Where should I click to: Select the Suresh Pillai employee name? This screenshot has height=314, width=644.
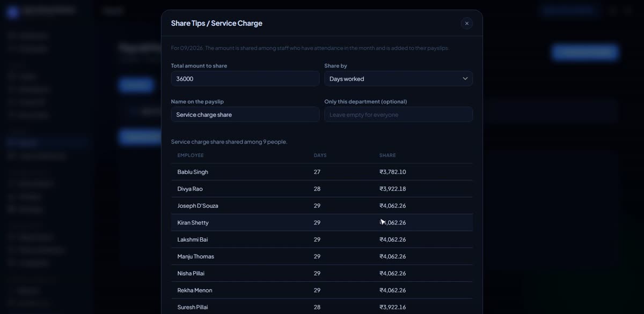coord(193,307)
